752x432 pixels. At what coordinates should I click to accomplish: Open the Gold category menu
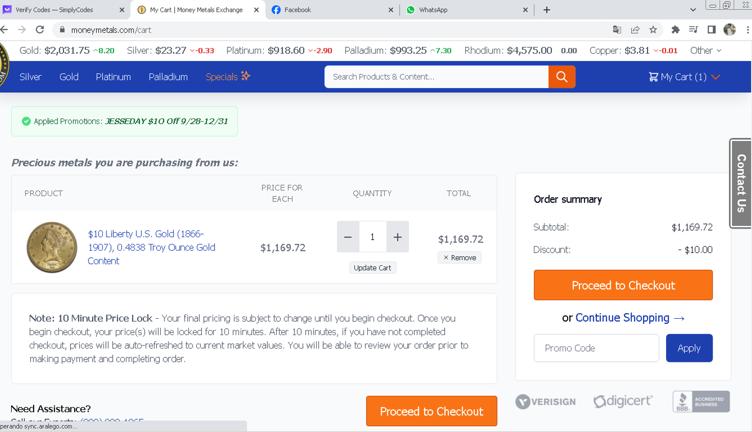(x=69, y=77)
